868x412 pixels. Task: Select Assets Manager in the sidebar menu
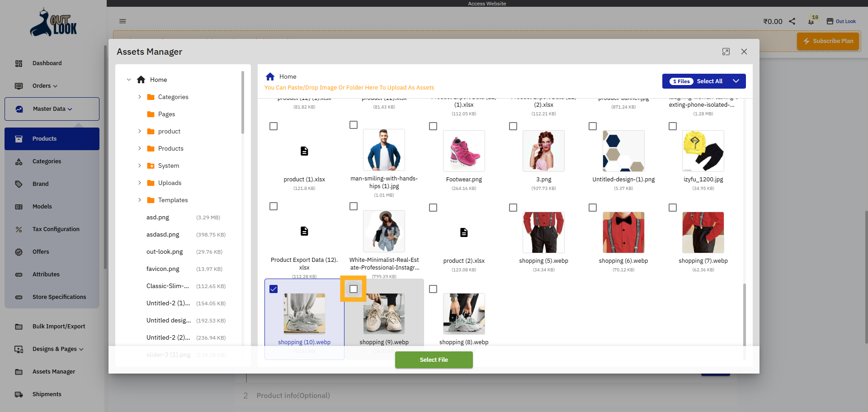[x=54, y=371]
